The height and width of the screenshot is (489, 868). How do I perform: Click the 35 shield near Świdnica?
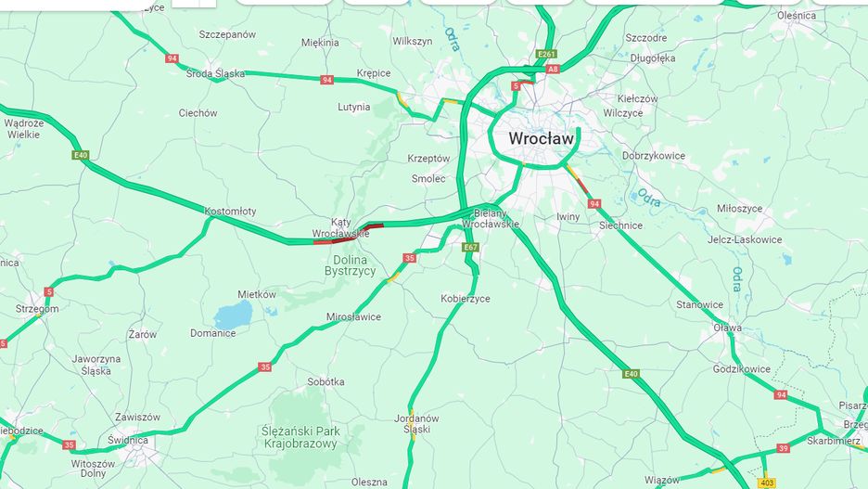tap(69, 444)
